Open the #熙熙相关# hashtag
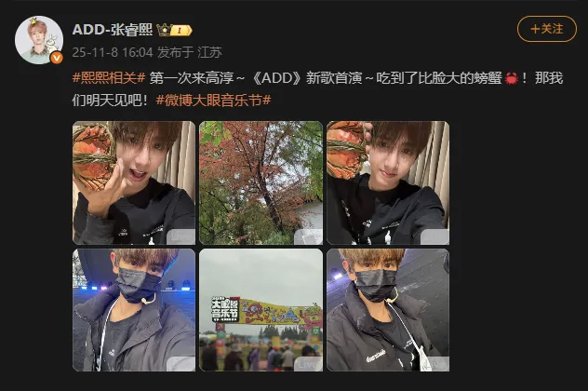The height and width of the screenshot is (391, 588). tap(109, 78)
